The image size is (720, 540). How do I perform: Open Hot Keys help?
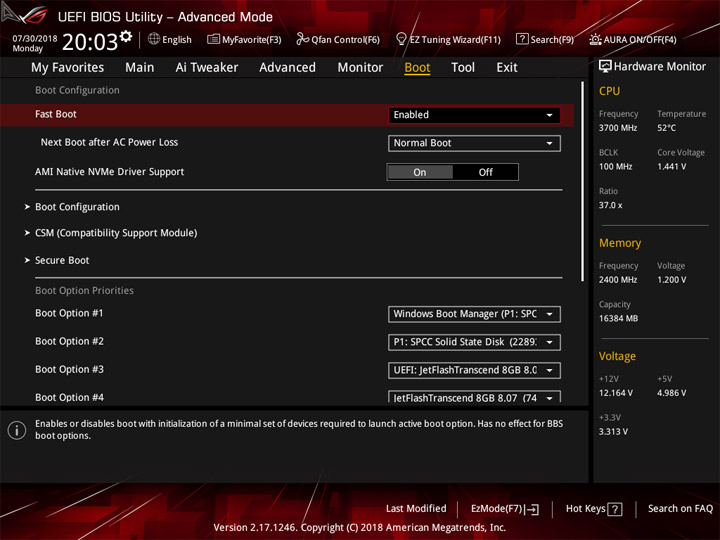pos(594,509)
